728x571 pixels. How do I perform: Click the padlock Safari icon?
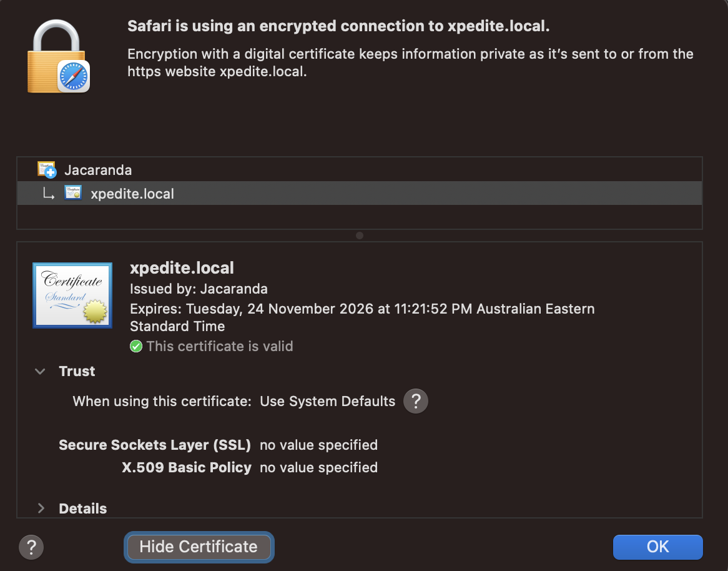click(x=58, y=55)
